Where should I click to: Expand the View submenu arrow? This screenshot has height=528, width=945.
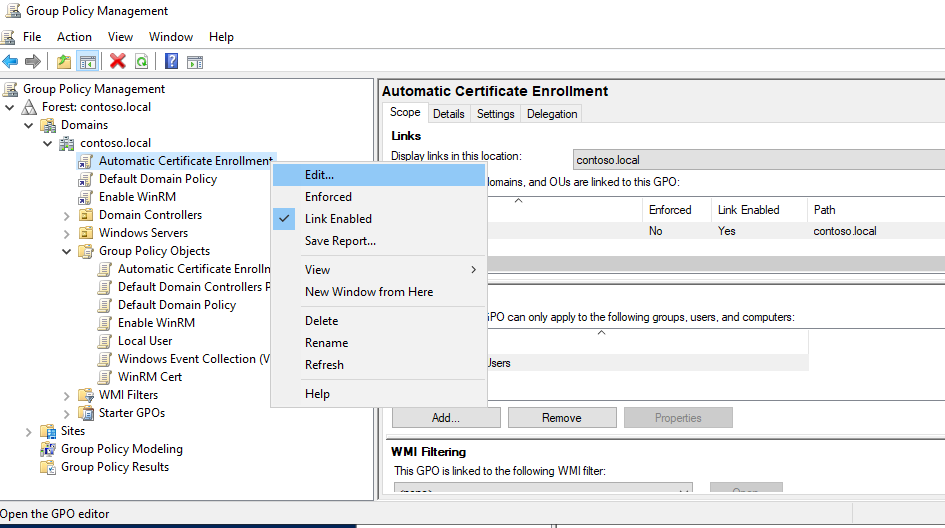pyautogui.click(x=473, y=270)
